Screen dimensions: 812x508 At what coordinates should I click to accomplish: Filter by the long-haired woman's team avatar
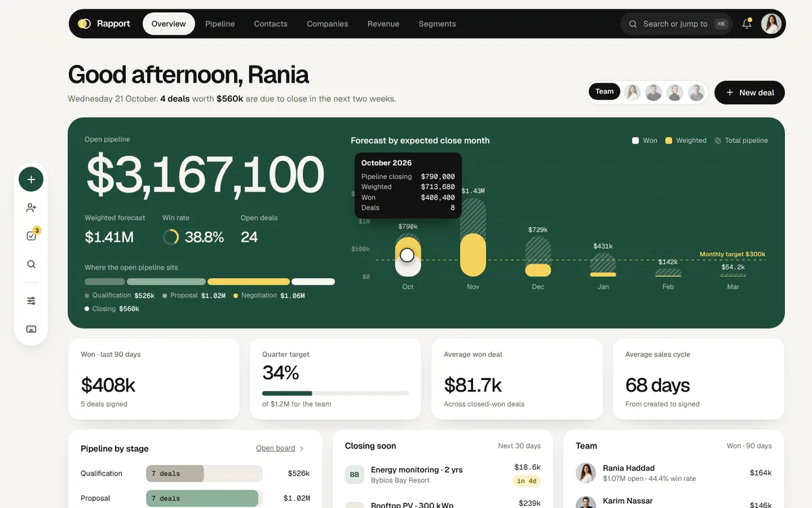coord(632,92)
